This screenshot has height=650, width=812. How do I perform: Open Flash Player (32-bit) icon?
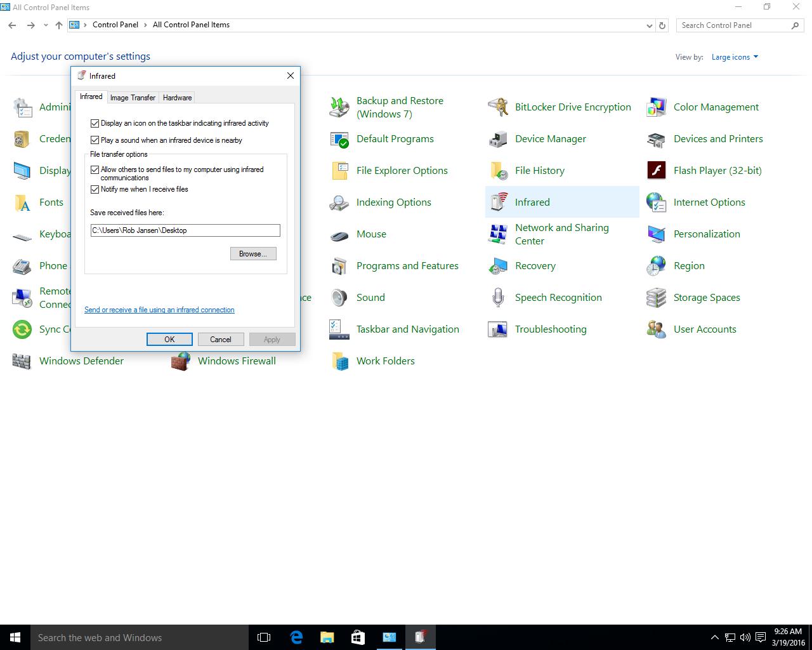[657, 171]
